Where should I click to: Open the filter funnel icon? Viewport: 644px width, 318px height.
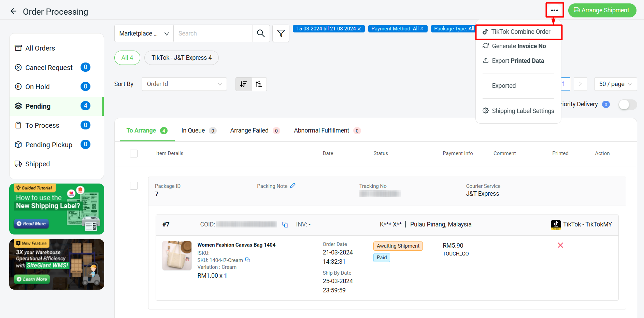281,33
